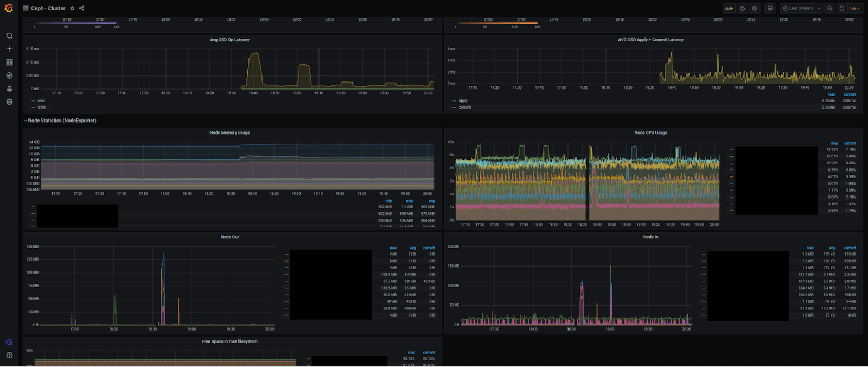Viewport: 868px width, 367px height.
Task: Star the Ceph - Cluster dashboard
Action: (72, 8)
